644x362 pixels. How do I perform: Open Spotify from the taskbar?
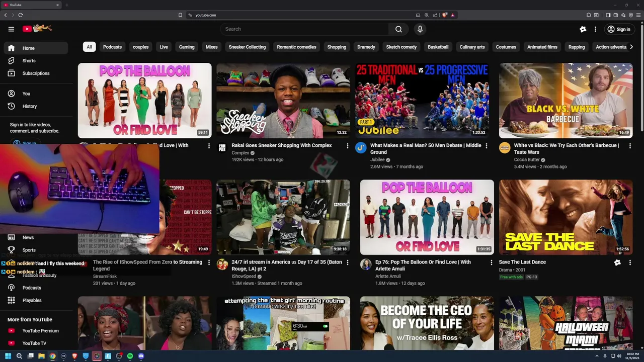pos(130,356)
